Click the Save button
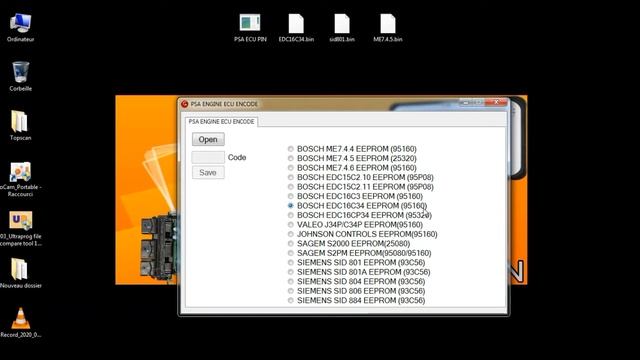This screenshot has height=360, width=640. pos(208,173)
